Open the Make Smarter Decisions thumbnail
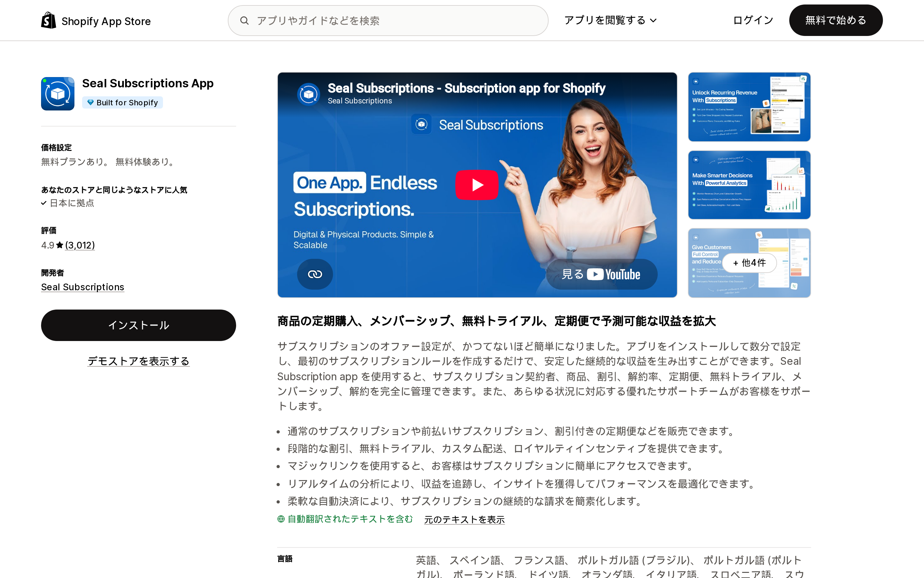Screen dimensions: 924x578 tap(749, 185)
